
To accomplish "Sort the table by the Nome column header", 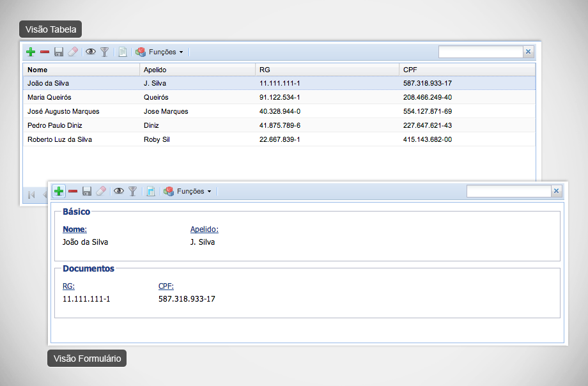I will click(x=81, y=69).
